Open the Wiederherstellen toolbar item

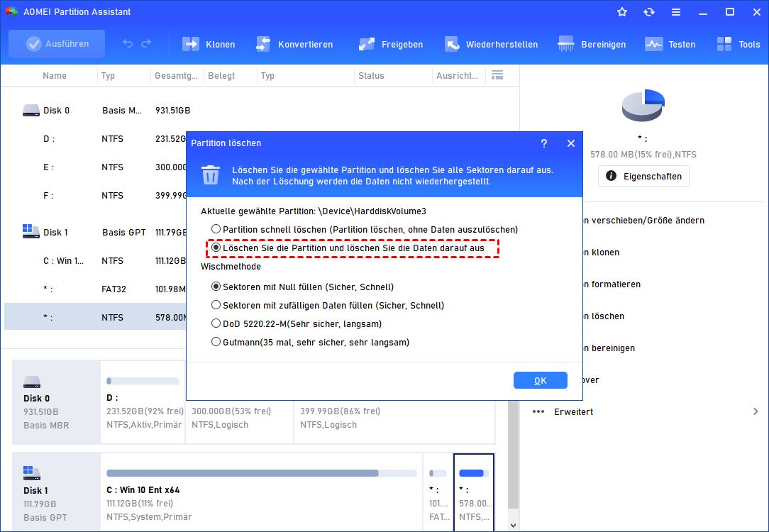[x=491, y=44]
